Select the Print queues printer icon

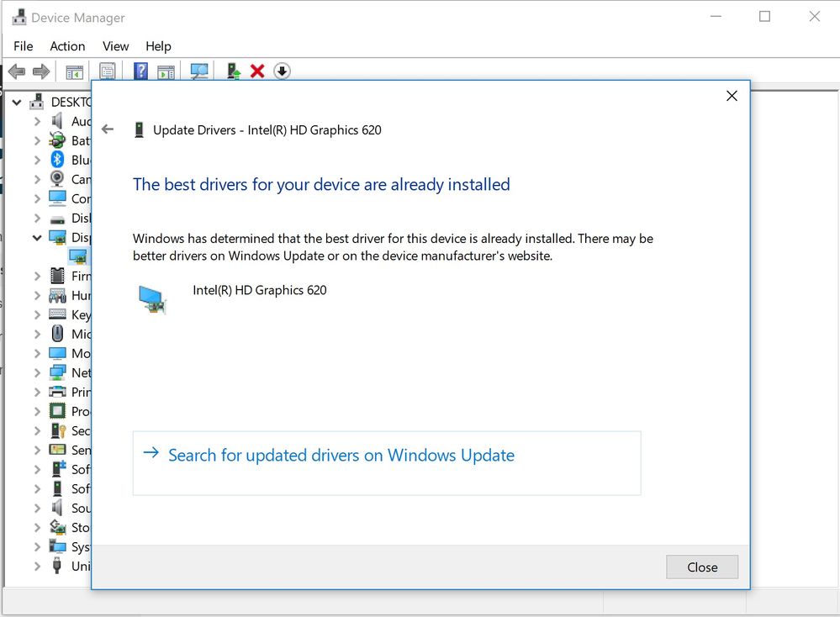point(57,392)
